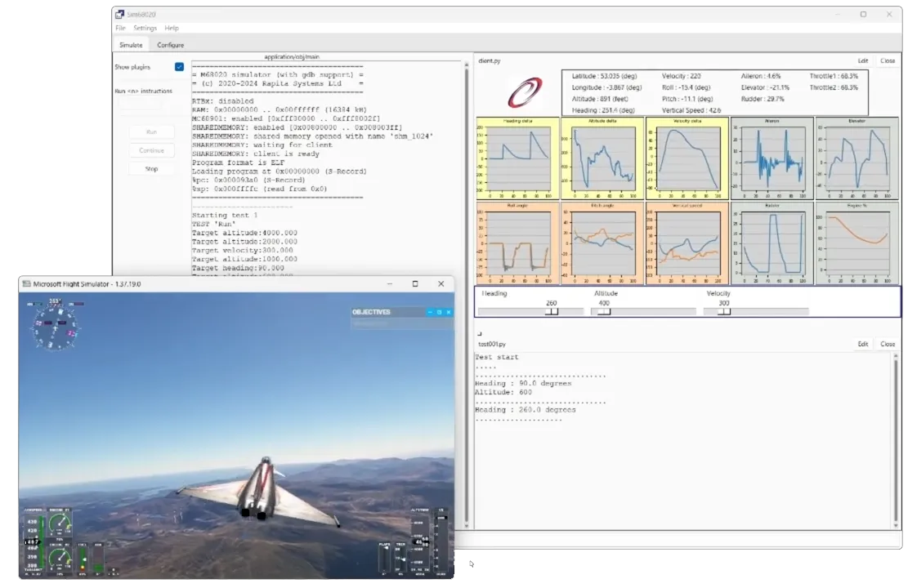Click the Run <n> instructions input field
917x588 pixels.
pos(141,104)
